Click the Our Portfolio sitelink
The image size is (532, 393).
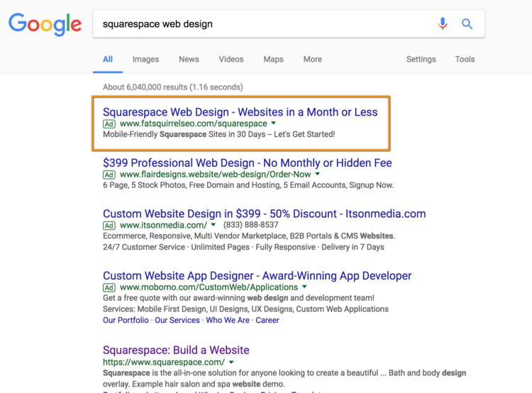pos(126,321)
